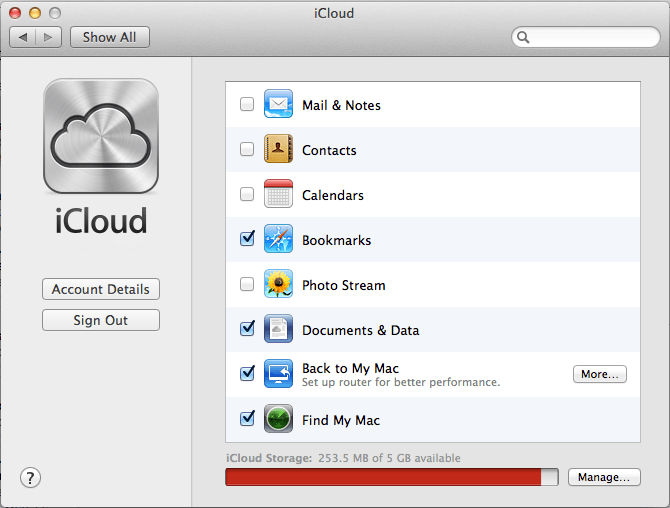Viewport: 670px width, 508px height.
Task: Uncheck the Find My Mac checkbox
Action: [247, 419]
